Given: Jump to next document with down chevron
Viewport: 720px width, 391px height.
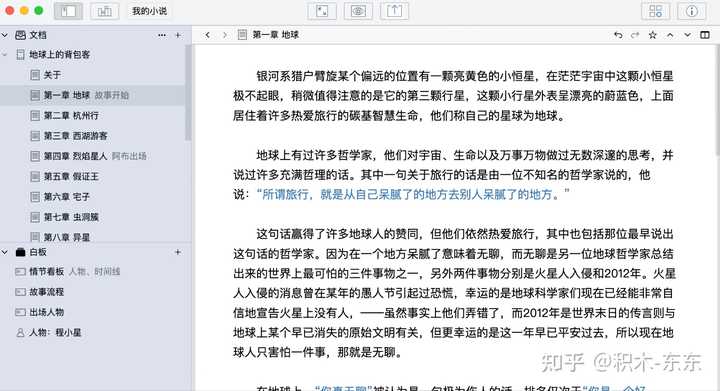Looking at the screenshot, I should (x=687, y=35).
